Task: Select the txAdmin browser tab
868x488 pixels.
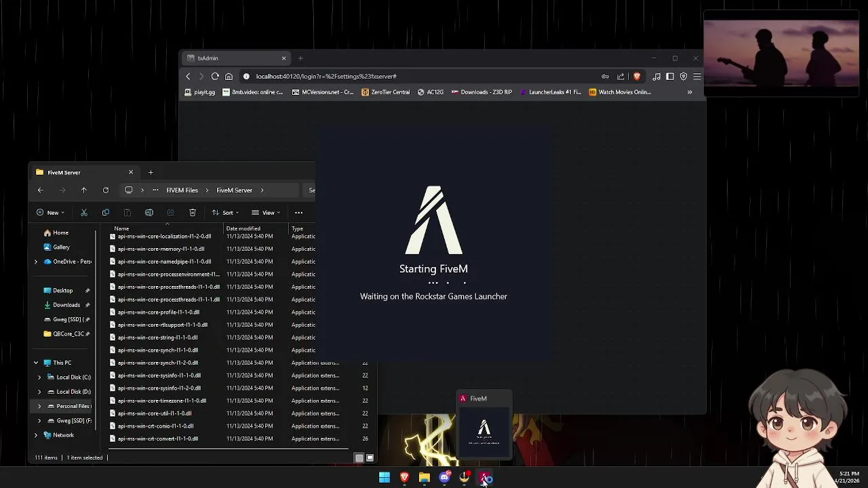Action: pos(235,58)
